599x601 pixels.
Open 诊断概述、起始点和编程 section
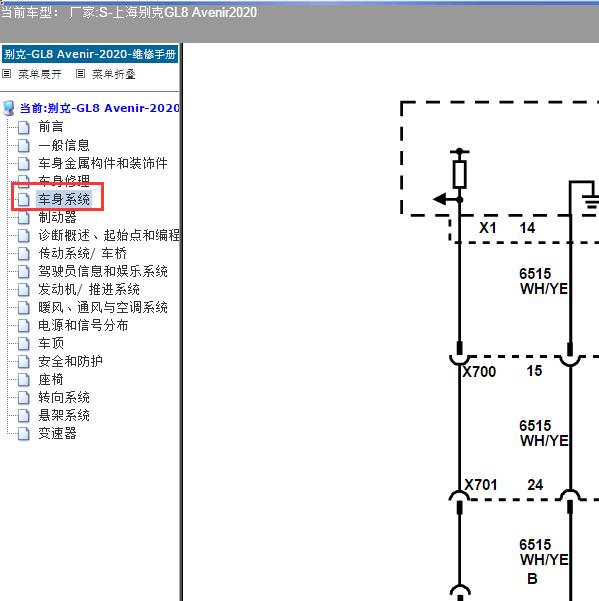click(109, 235)
